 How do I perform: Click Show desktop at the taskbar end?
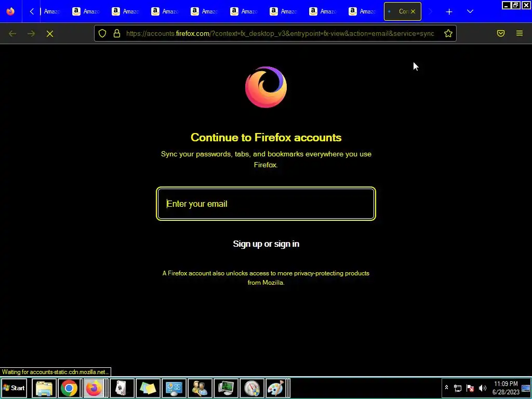(x=526, y=388)
